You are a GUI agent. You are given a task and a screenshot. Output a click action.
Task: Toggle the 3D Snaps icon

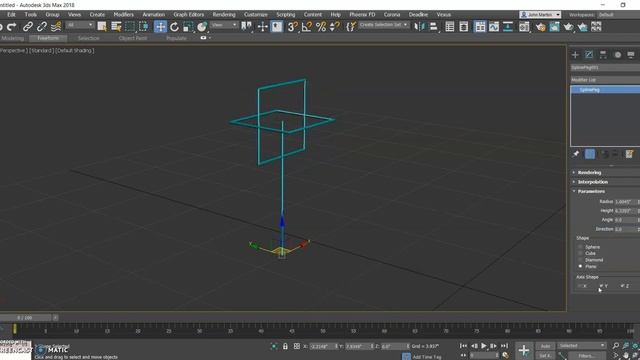[293, 27]
